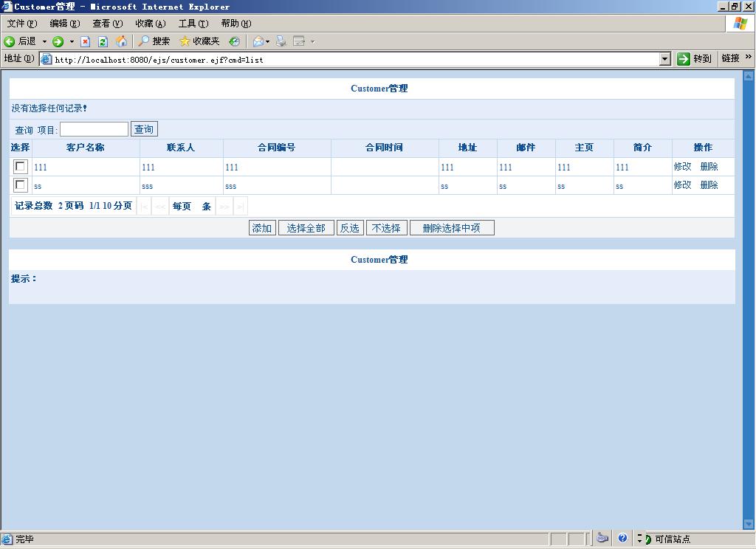Open the 查看(V) menu
The height and width of the screenshot is (549, 756).
[x=108, y=23]
